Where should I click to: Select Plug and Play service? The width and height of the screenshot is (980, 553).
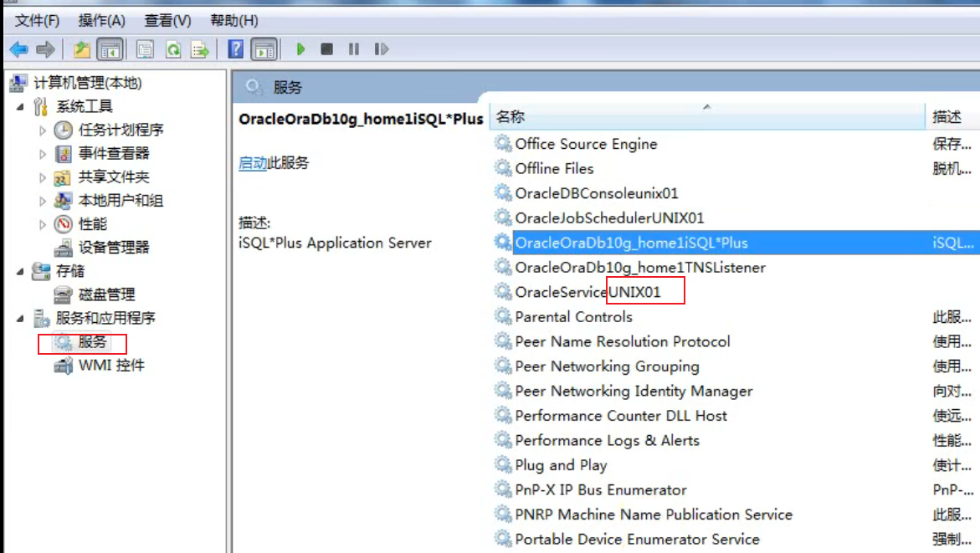(561, 465)
